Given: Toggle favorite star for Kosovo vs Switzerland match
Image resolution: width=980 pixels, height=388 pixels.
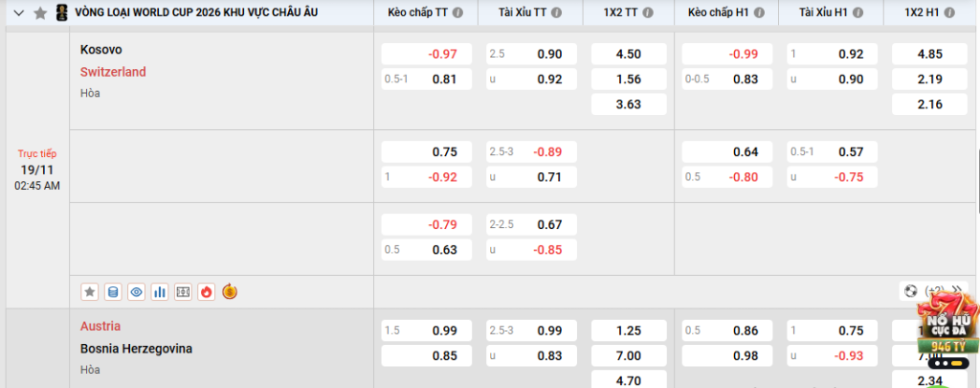Looking at the screenshot, I should coord(90,291).
